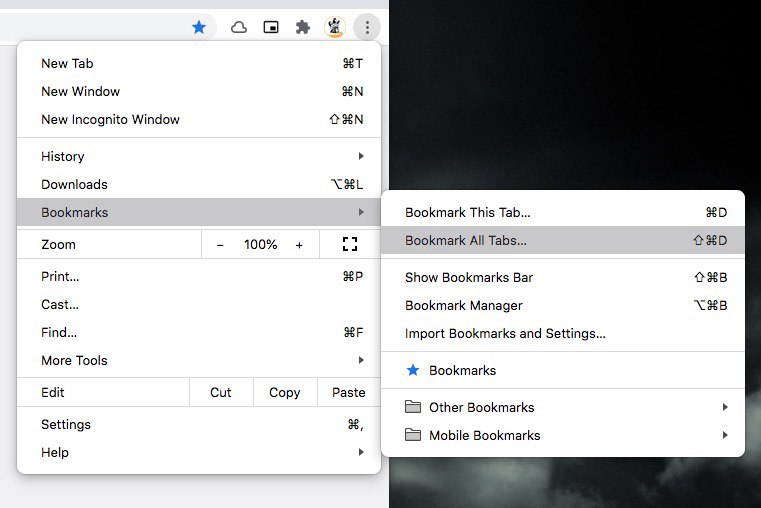Click the three-dot Chrome menu button
The width and height of the screenshot is (761, 508).
point(367,27)
